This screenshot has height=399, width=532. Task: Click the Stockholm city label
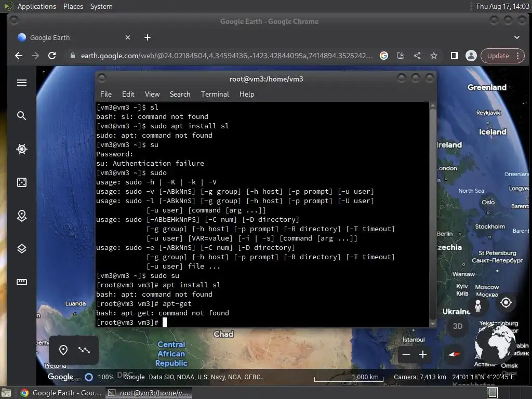pyautogui.click(x=490, y=227)
